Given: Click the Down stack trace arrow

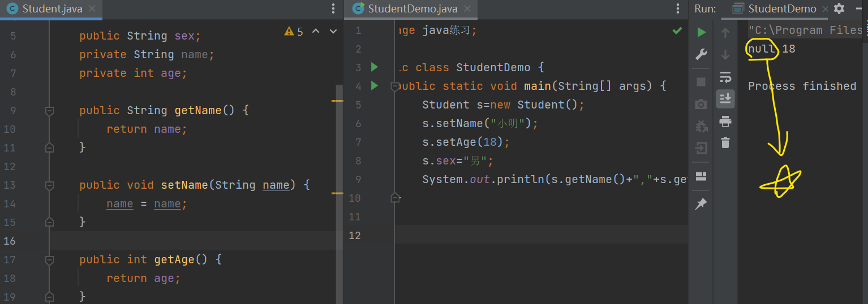Looking at the screenshot, I should tap(725, 55).
